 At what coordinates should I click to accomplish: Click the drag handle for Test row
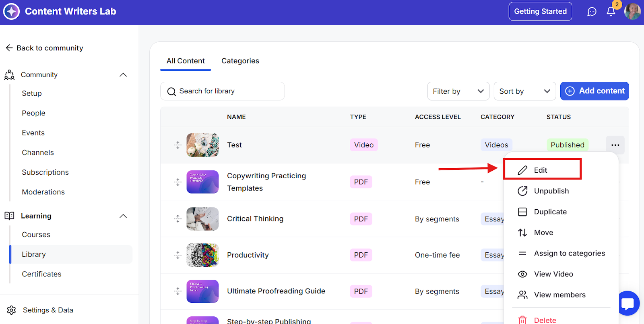178,145
